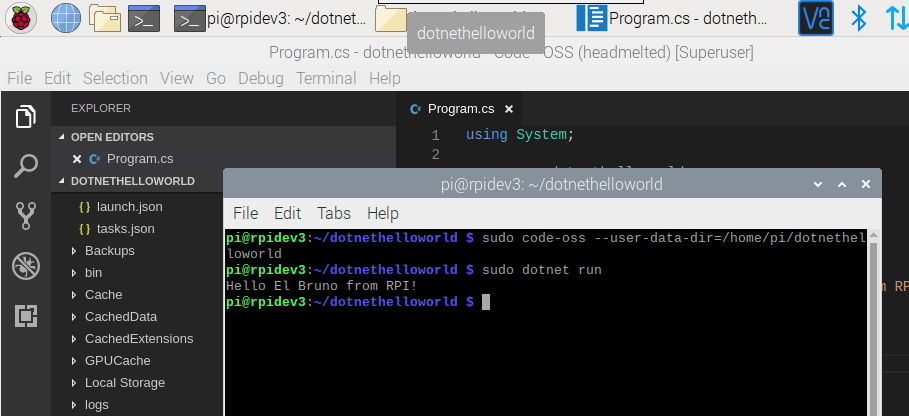Switch to pi@rpidev3 terminal taskbar entry

(x=271, y=19)
